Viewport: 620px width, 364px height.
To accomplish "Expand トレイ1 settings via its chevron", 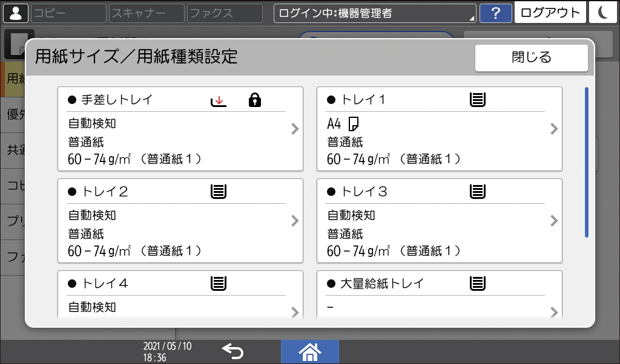I will click(553, 129).
